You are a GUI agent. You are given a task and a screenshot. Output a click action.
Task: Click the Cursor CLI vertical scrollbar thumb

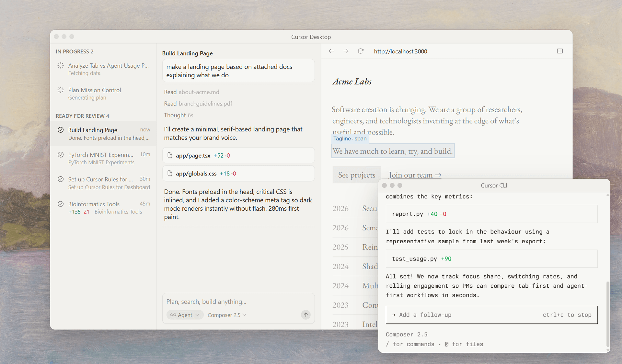608,314
